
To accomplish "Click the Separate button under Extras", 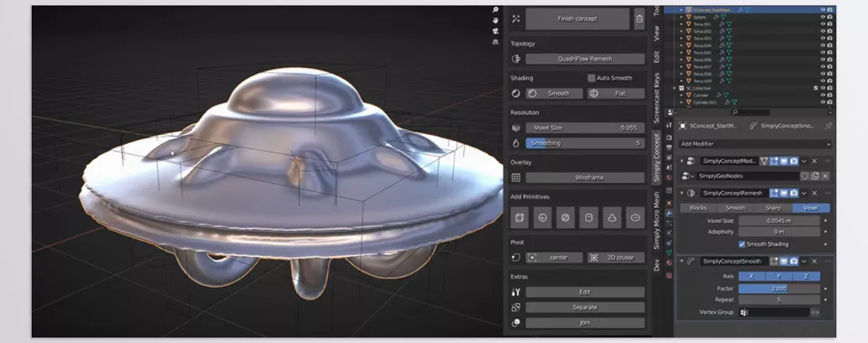I will [585, 307].
